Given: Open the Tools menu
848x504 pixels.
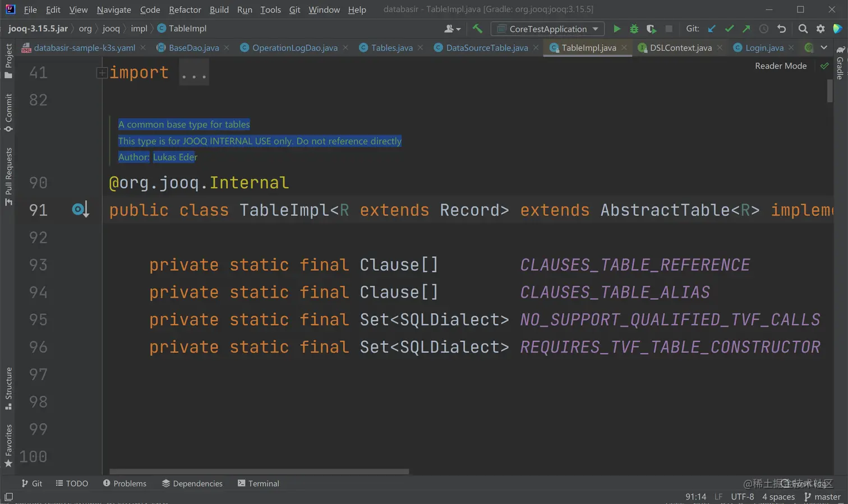Looking at the screenshot, I should [x=270, y=10].
